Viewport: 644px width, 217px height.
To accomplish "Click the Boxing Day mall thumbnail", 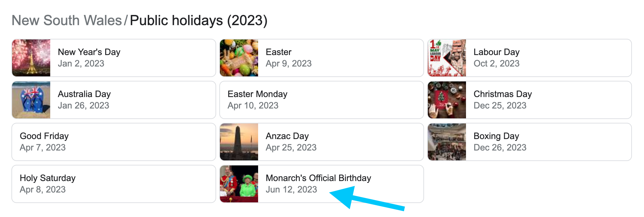I will (x=447, y=142).
